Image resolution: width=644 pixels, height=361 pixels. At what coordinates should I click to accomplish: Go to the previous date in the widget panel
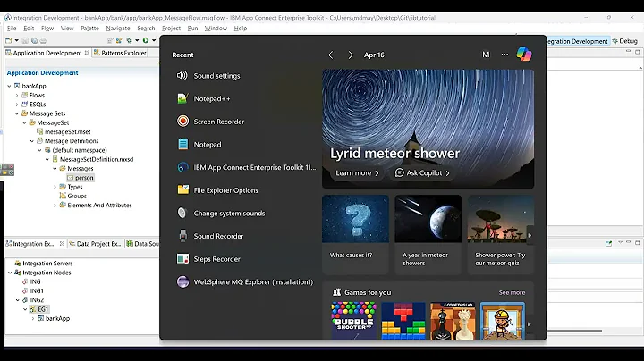(x=331, y=55)
